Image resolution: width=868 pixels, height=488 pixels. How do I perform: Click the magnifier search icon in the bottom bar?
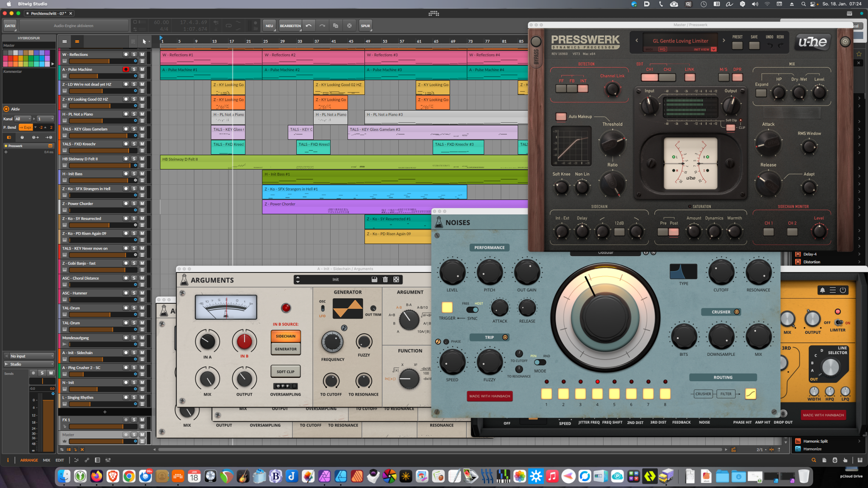point(813,460)
